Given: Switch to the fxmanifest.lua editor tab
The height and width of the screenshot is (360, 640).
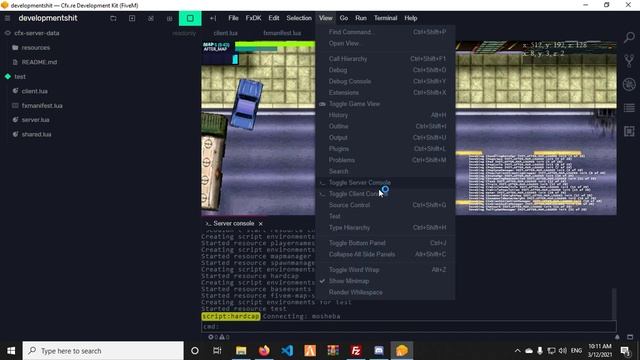Looking at the screenshot, I should click(x=282, y=33).
